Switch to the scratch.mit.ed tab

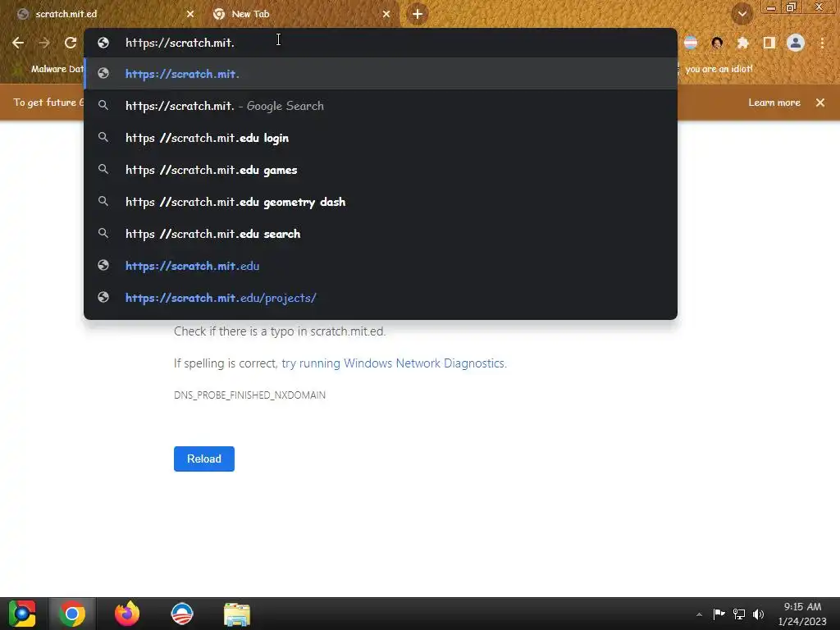(102, 14)
